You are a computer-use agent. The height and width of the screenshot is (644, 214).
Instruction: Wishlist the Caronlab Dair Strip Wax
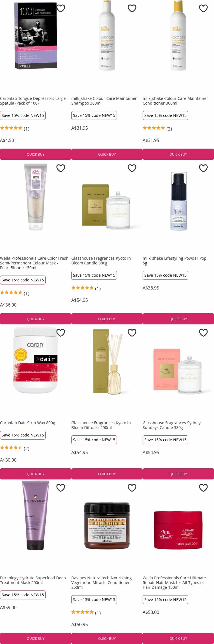coord(61,333)
